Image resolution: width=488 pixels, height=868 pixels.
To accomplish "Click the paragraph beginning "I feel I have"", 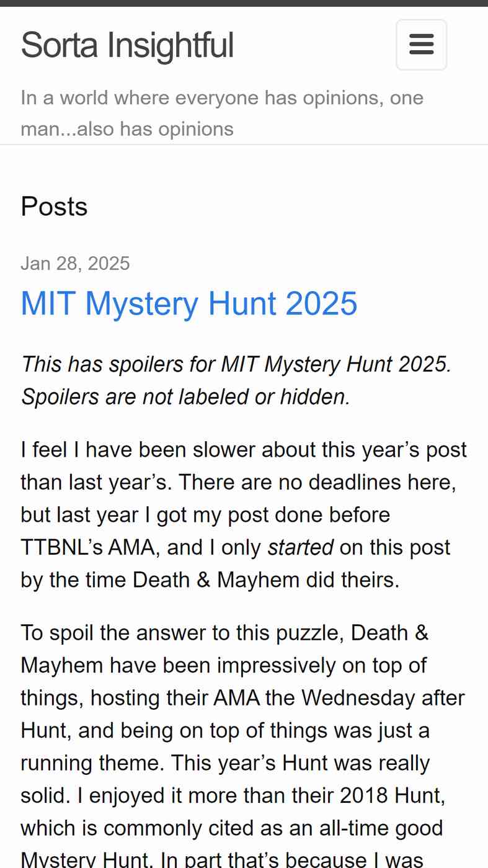I will [244, 515].
